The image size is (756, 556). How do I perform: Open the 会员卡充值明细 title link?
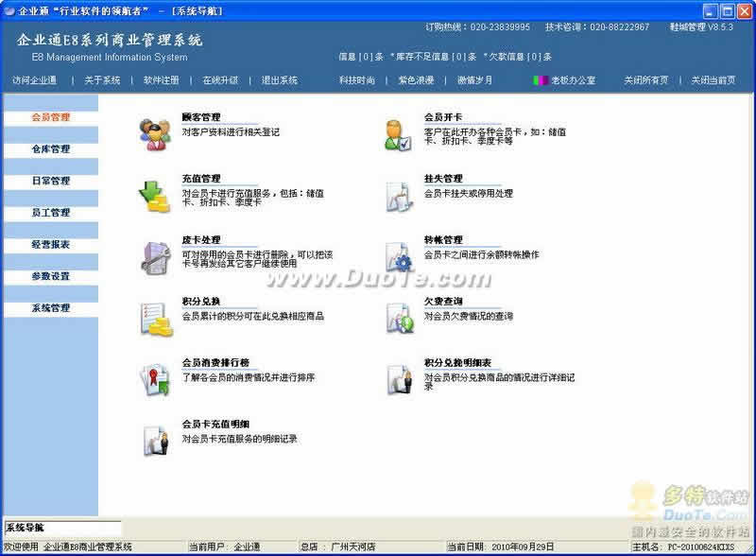[x=215, y=424]
